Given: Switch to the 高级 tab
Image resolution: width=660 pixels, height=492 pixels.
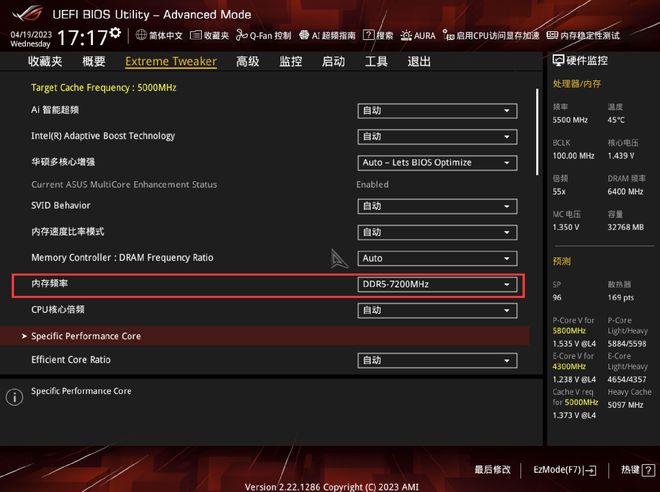Looking at the screenshot, I should 247,62.
